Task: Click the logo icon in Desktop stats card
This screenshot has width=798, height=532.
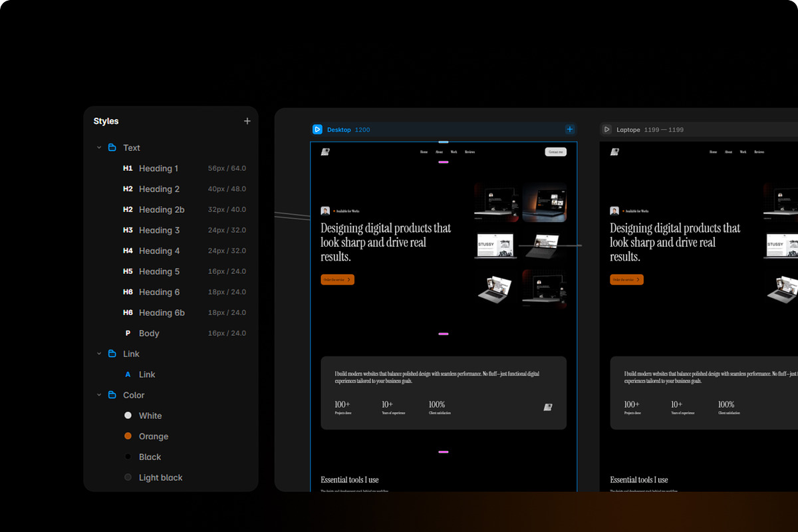Action: click(548, 407)
